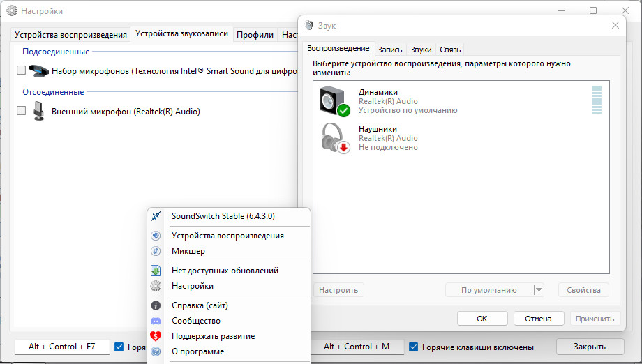Screen dimensions: 642x364
Task: Click the SoundSwitch logo icon in context menu
Action: pyautogui.click(x=156, y=216)
